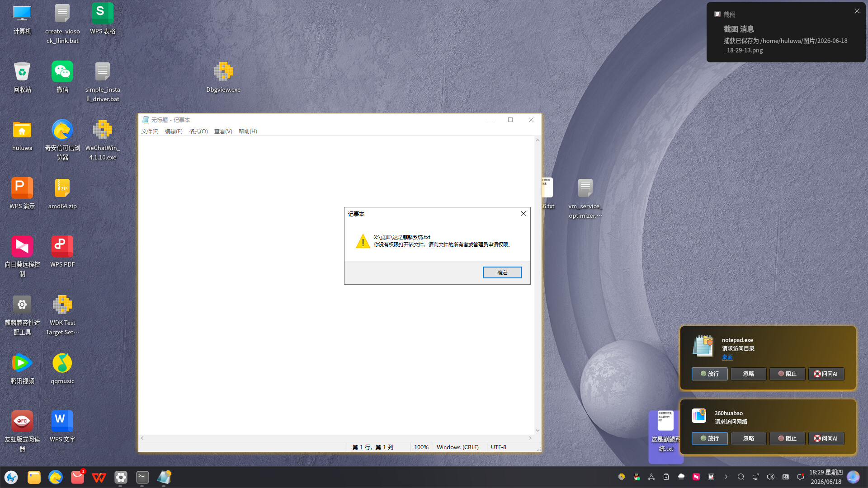Open the volume control in tray

point(771,477)
